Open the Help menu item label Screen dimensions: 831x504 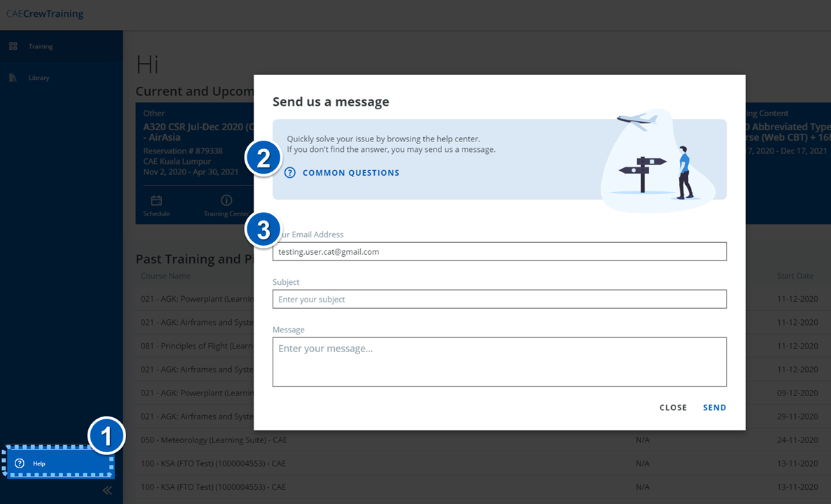(39, 463)
